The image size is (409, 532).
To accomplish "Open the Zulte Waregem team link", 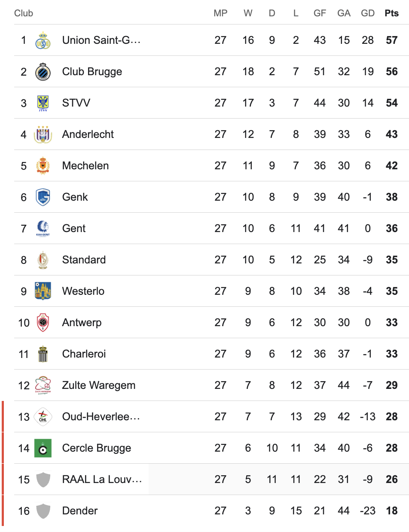I will [x=98, y=385].
